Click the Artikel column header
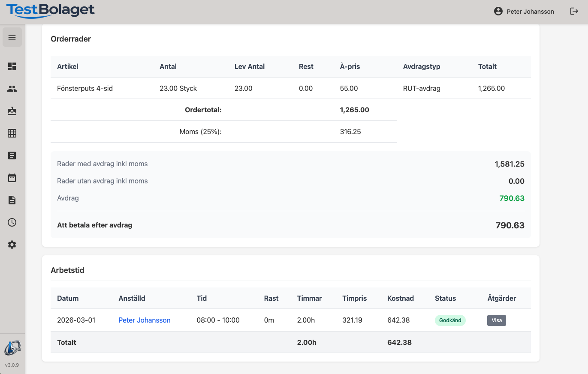The height and width of the screenshot is (374, 588). point(68,66)
